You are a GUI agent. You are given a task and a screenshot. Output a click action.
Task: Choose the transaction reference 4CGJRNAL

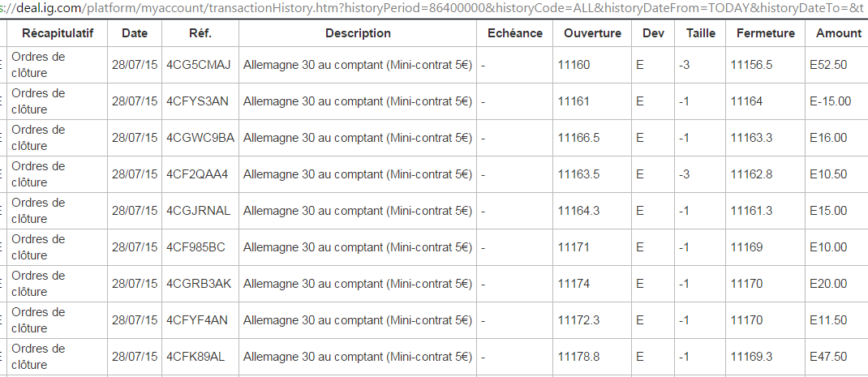pyautogui.click(x=199, y=211)
